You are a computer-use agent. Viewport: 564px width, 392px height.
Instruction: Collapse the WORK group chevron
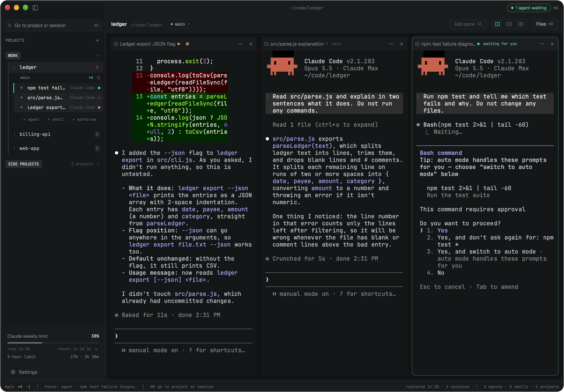pyautogui.click(x=98, y=56)
